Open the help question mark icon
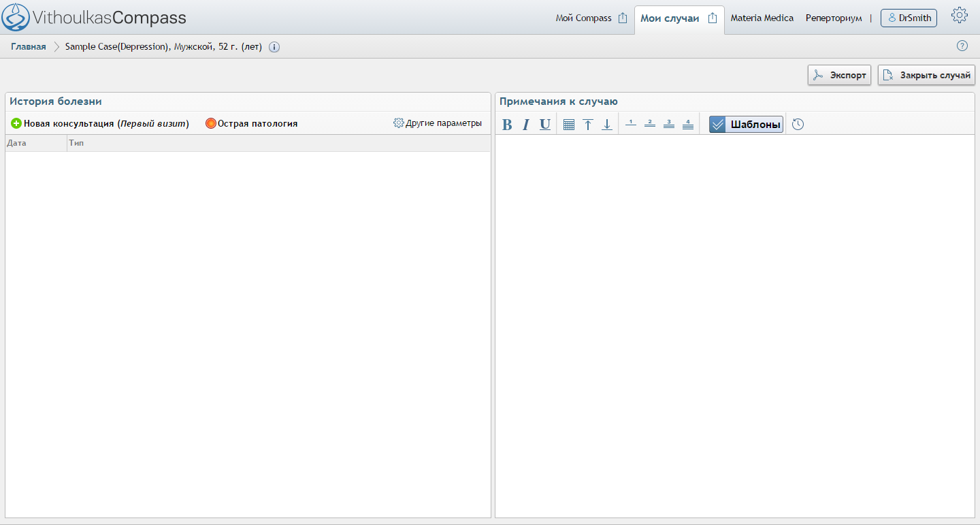Viewport: 980px width, 525px height. point(962,46)
